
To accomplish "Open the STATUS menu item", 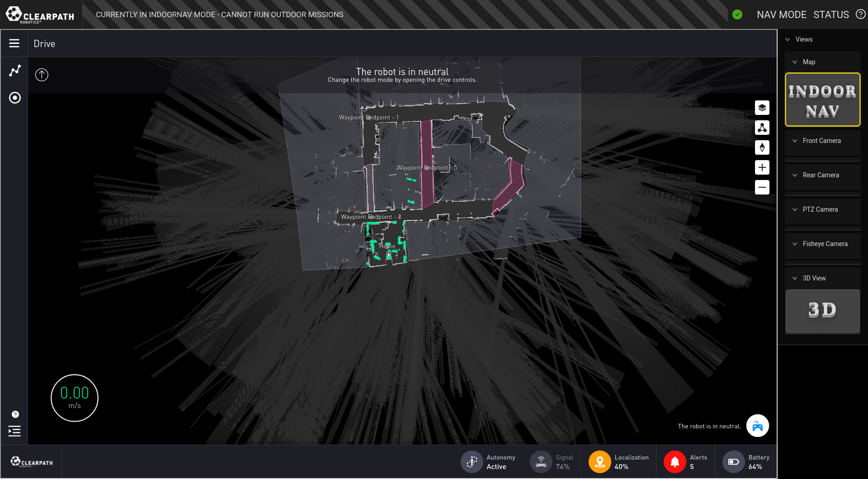I will (831, 14).
